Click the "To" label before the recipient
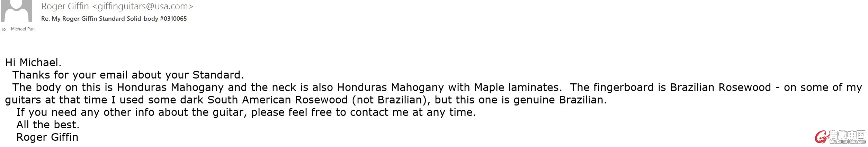This screenshot has height=147, width=868. [3, 29]
